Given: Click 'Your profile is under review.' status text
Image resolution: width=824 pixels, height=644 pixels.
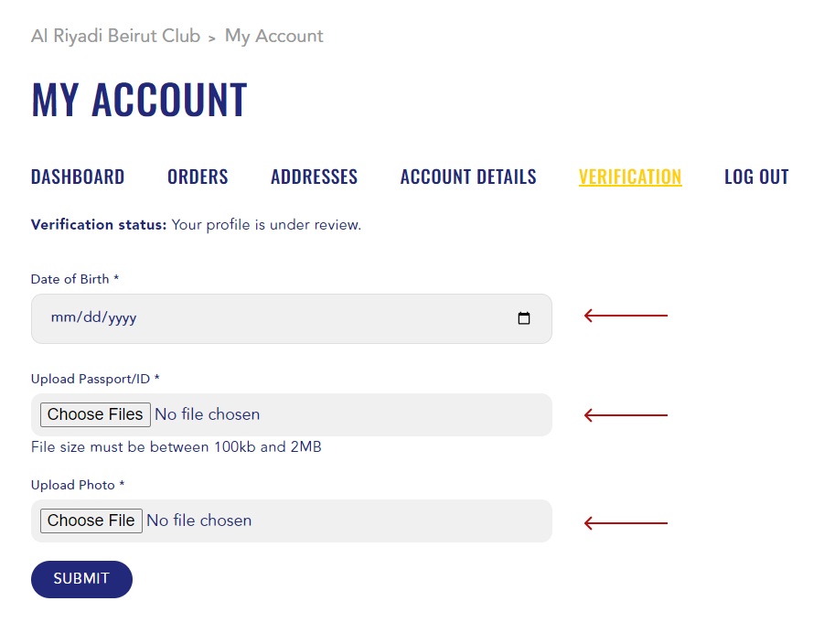Looking at the screenshot, I should (266, 225).
